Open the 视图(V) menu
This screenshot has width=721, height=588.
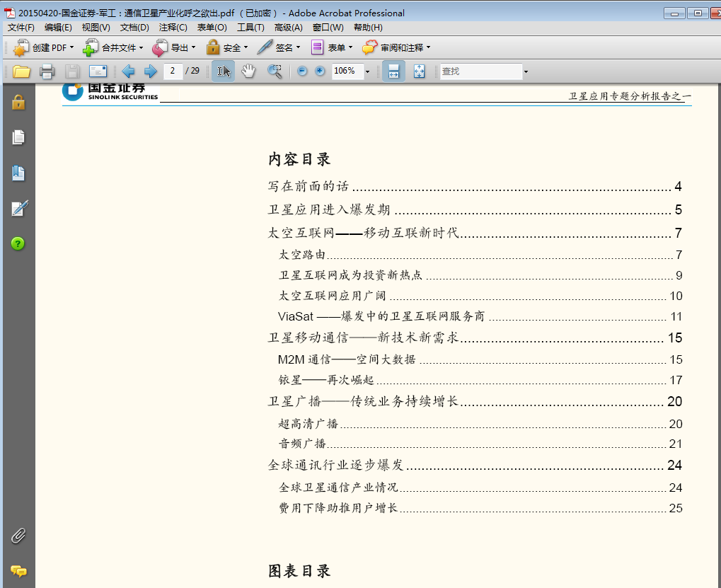point(96,28)
